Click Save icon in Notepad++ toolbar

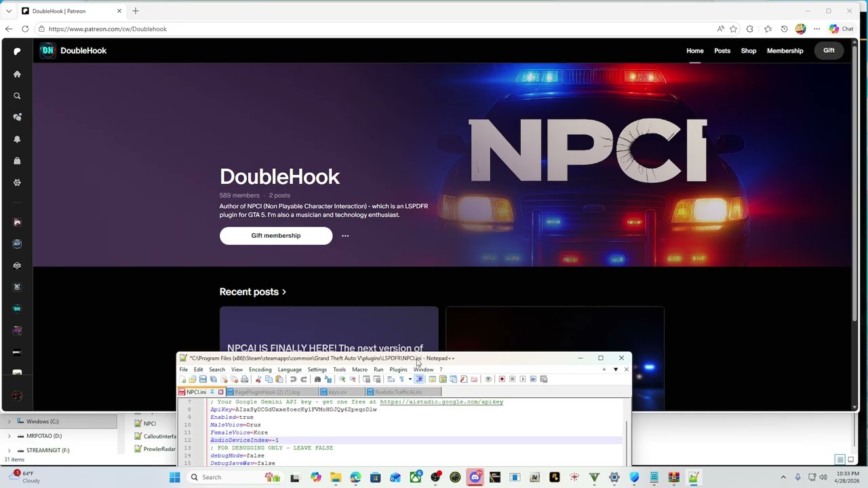[203, 380]
